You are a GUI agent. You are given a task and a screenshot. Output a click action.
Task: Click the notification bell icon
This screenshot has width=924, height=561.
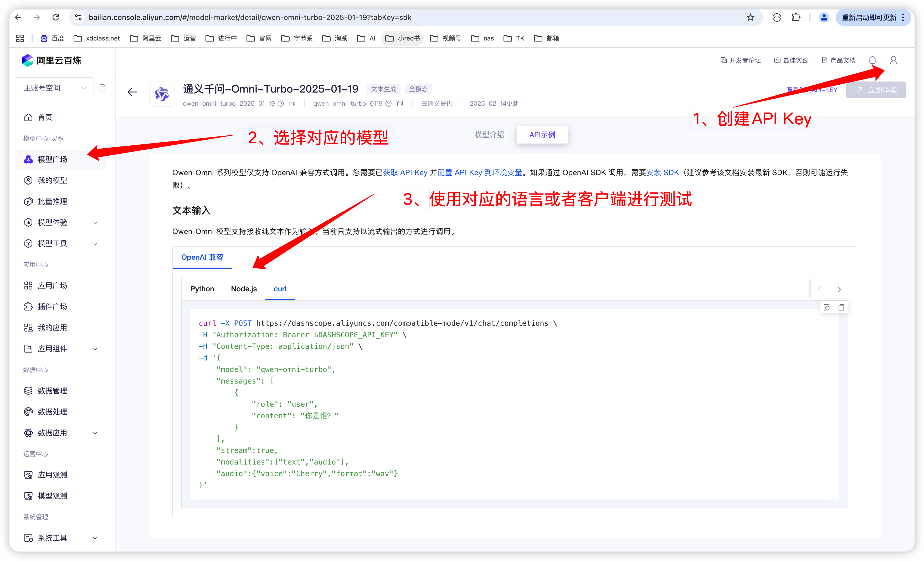(x=872, y=60)
